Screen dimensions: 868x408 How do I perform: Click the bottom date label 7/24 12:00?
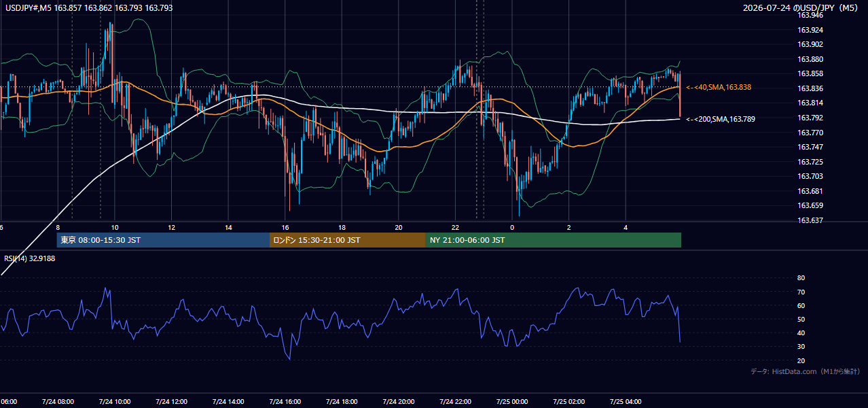tap(171, 401)
